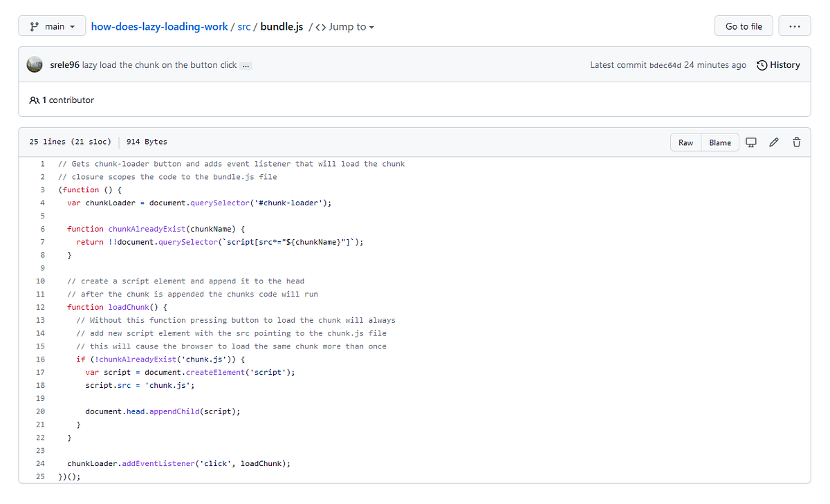Click the code brackets icon before Jump to
The width and height of the screenshot is (830, 504).
tap(322, 27)
